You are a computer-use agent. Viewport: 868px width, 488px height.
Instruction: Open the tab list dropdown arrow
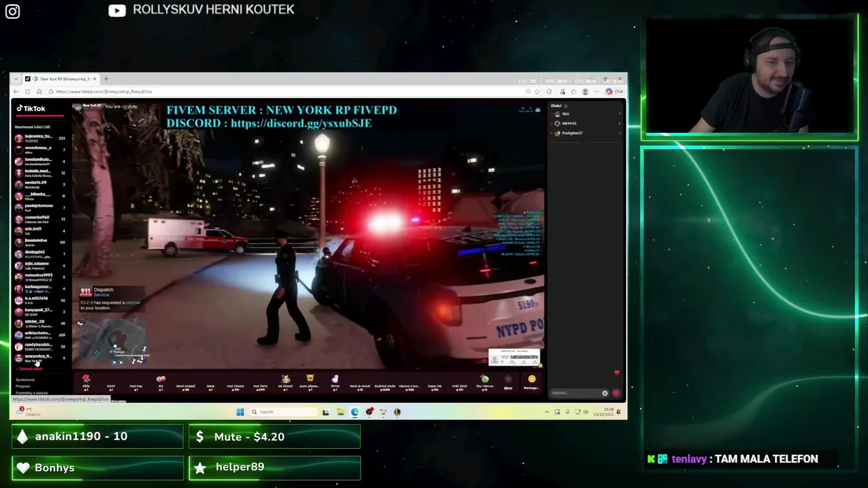[16, 79]
